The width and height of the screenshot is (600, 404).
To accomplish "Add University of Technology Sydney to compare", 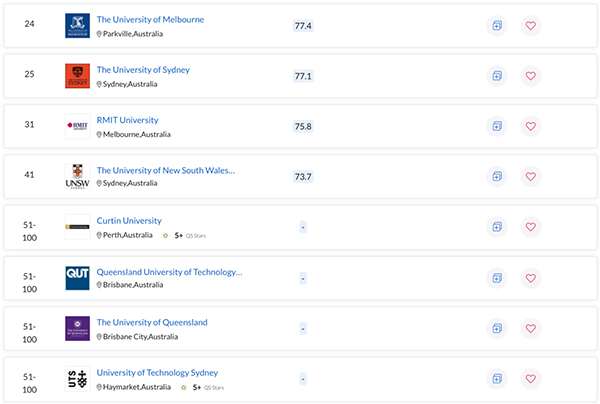I will (497, 379).
